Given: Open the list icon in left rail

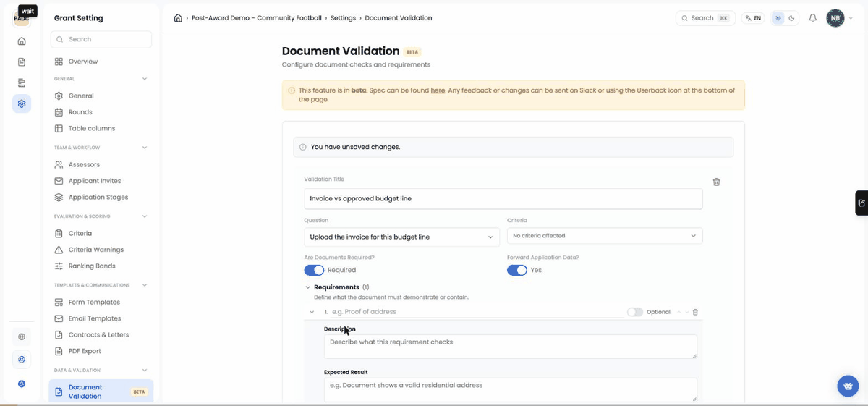Looking at the screenshot, I should coord(22,83).
